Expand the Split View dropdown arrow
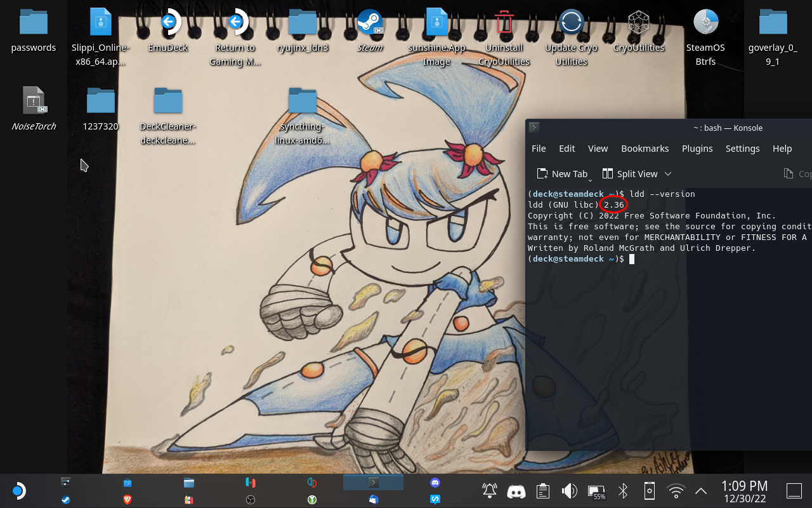 point(668,173)
